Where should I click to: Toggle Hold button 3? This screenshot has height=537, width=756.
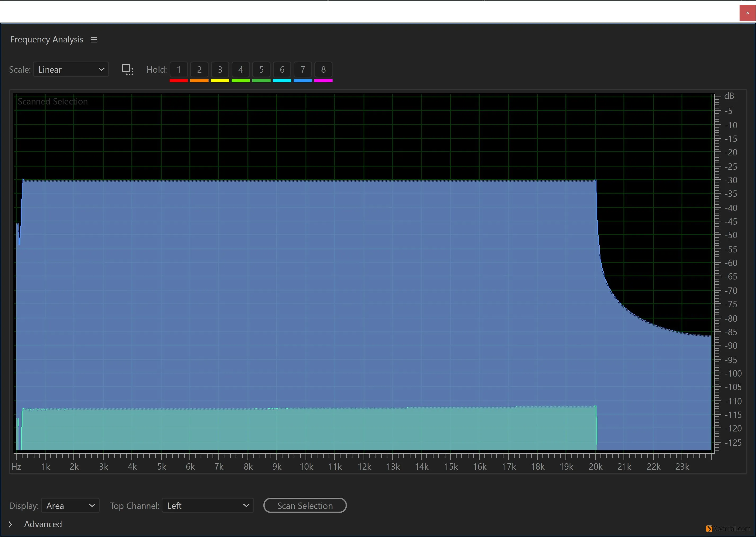point(220,69)
